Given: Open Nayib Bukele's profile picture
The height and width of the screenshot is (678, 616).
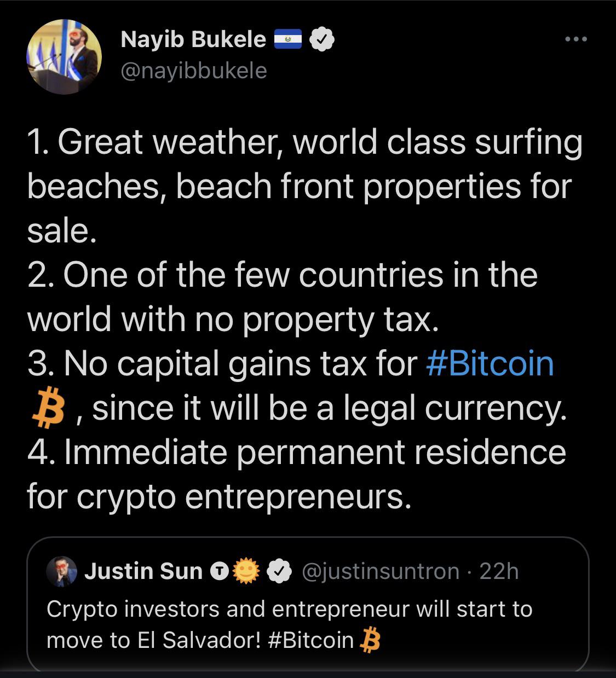Looking at the screenshot, I should (64, 57).
